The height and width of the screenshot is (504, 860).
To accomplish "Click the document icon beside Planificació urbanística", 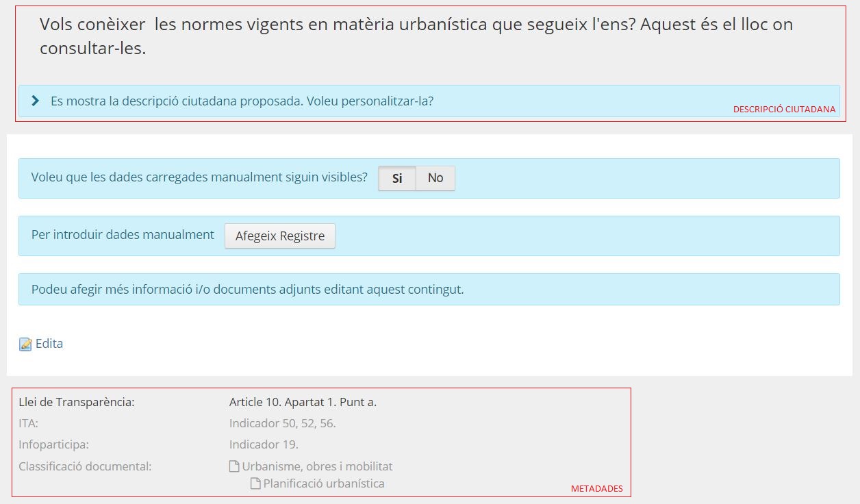I will click(x=255, y=484).
